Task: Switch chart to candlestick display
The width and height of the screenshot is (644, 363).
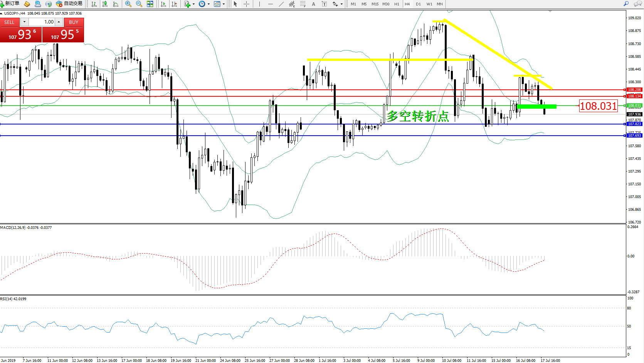Action: point(105,4)
